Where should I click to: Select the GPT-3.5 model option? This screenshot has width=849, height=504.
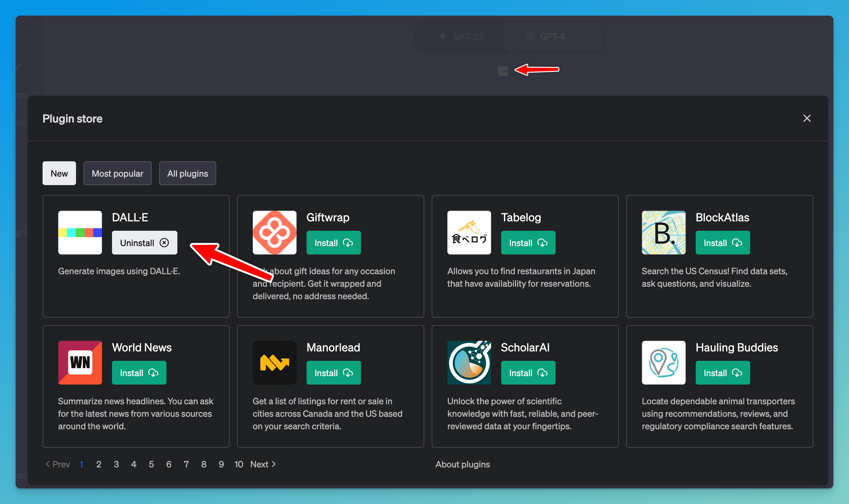pos(461,36)
